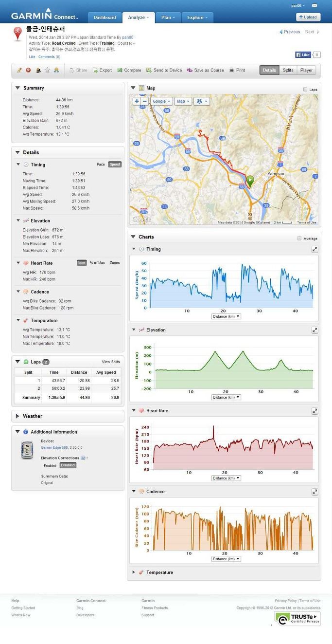
Task: Collapse the Laps panel
Action: [x=17, y=362]
